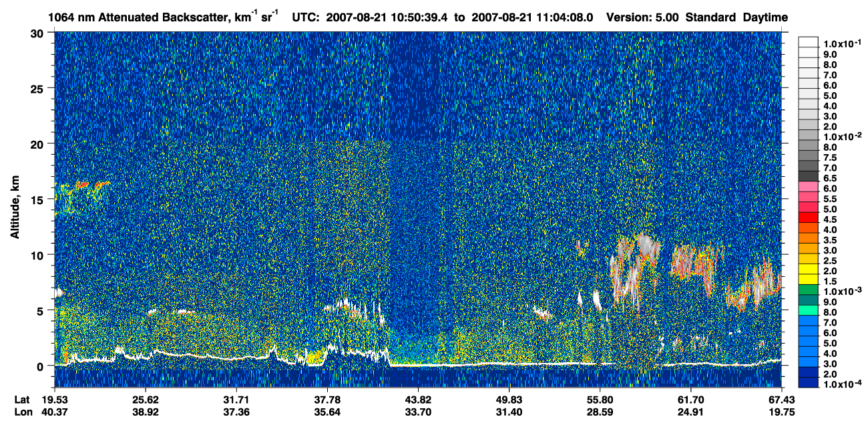Click the "Lat" row label
Viewport: 868px width, 445px height.
pos(21,400)
